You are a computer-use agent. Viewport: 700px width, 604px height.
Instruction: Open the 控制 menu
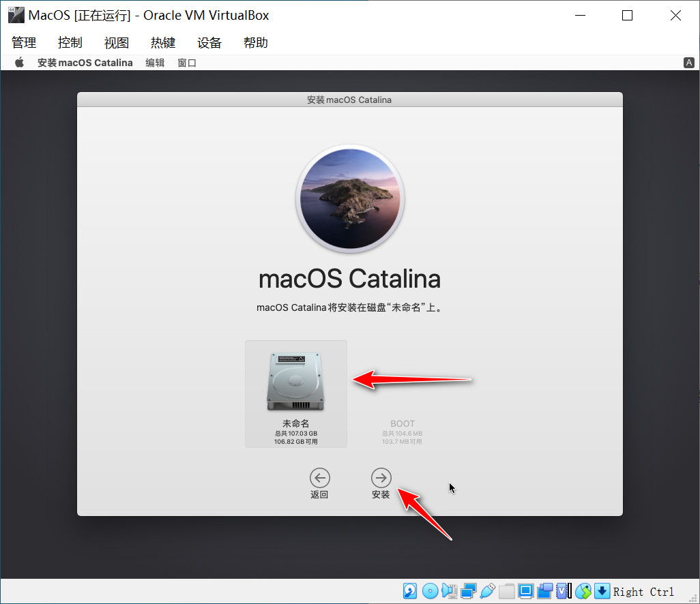(70, 43)
